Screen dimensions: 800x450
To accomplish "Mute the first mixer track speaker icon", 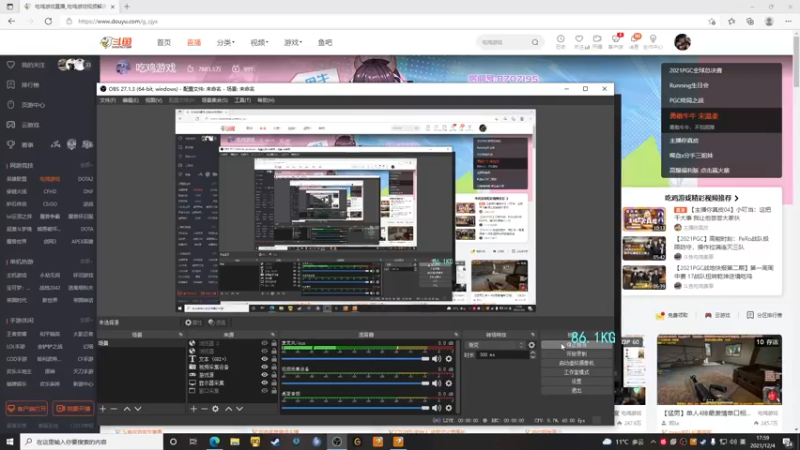I will tap(437, 359).
